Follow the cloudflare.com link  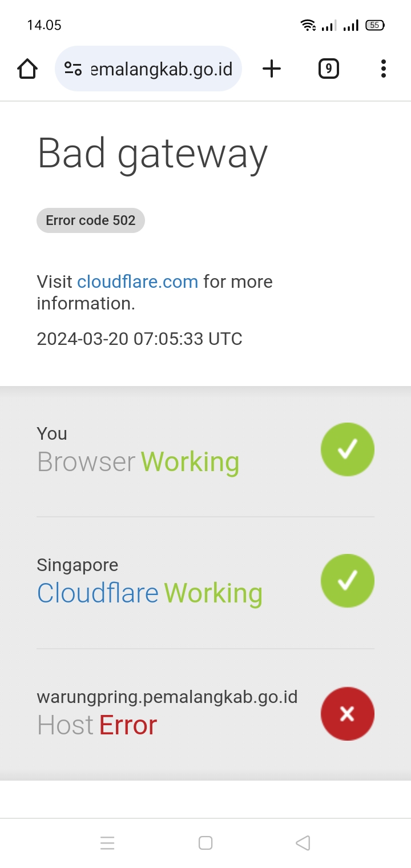(138, 282)
